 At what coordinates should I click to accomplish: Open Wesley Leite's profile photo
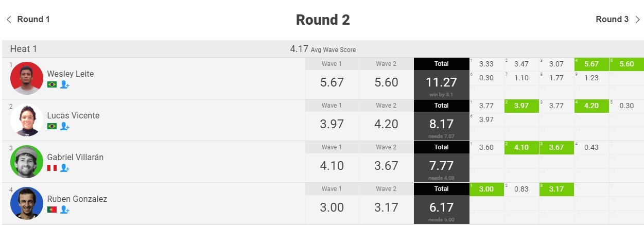pos(27,78)
